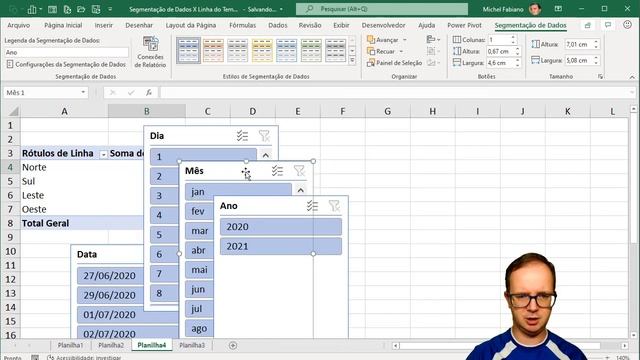
Task: Open the Painel de Seleção
Action: click(394, 63)
